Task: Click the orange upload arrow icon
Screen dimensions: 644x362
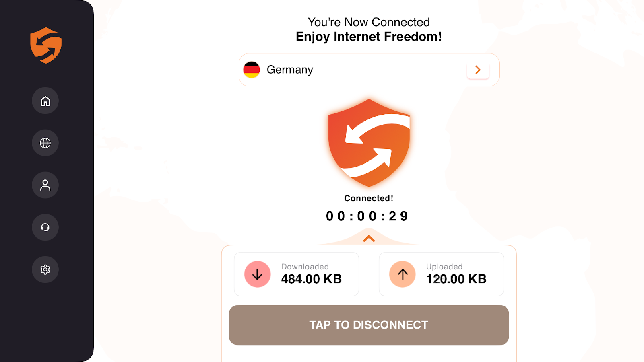Action: (402, 274)
